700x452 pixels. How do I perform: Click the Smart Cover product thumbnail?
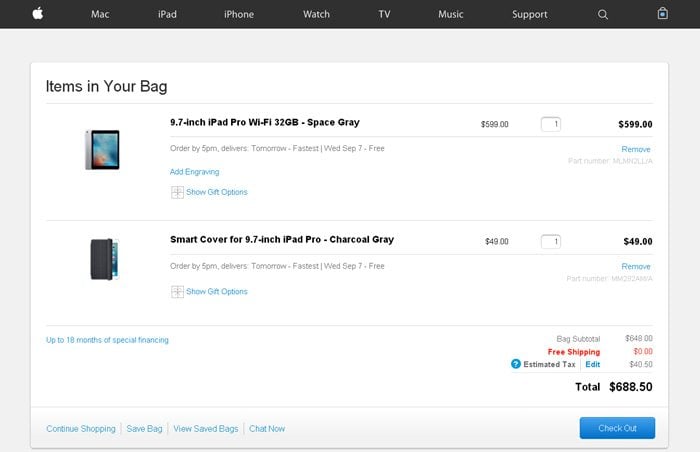pyautogui.click(x=104, y=259)
